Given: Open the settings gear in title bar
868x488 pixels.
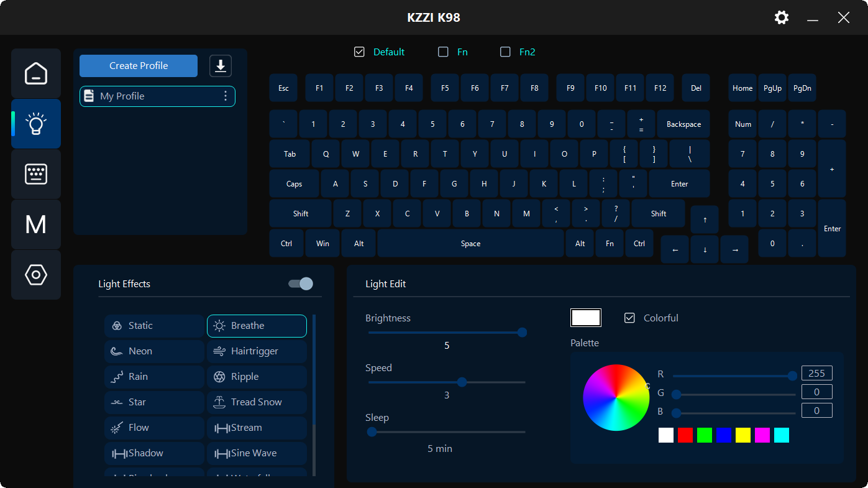Looking at the screenshot, I should [x=782, y=17].
